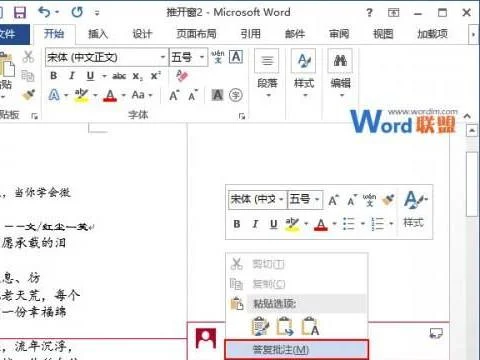Switch to the 插入 tab

point(98,34)
